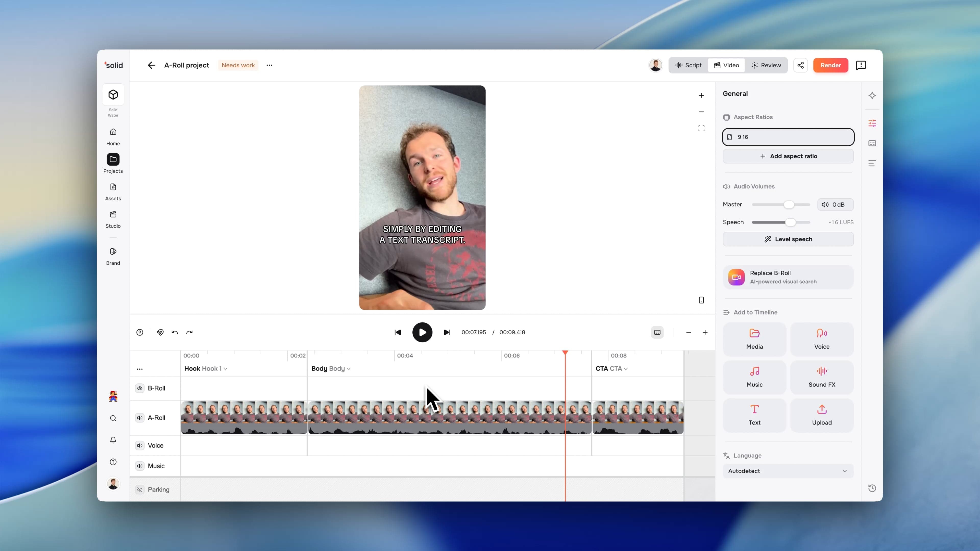Click Add aspect ratio button
This screenshot has width=980, height=551.
pos(788,156)
